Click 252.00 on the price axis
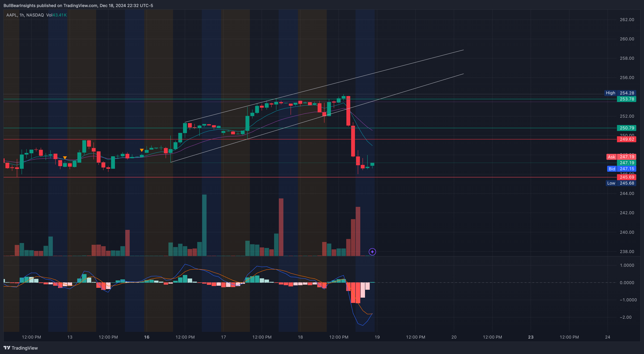This screenshot has height=354, width=644. click(627, 116)
